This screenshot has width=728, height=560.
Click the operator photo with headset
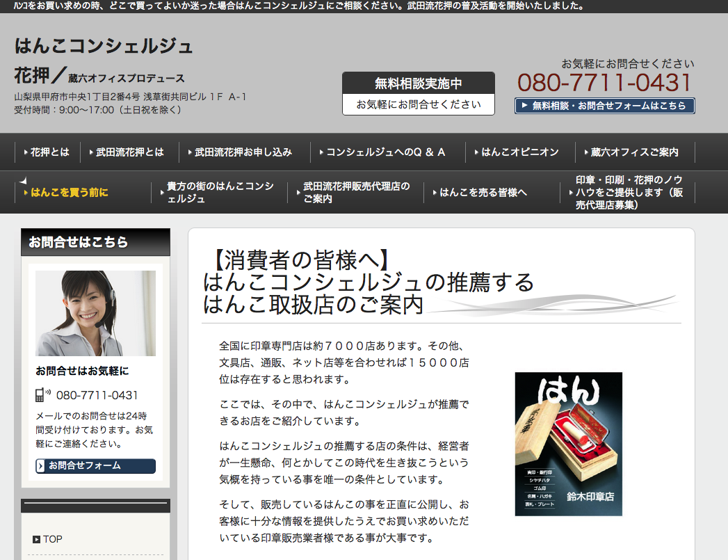[95, 313]
